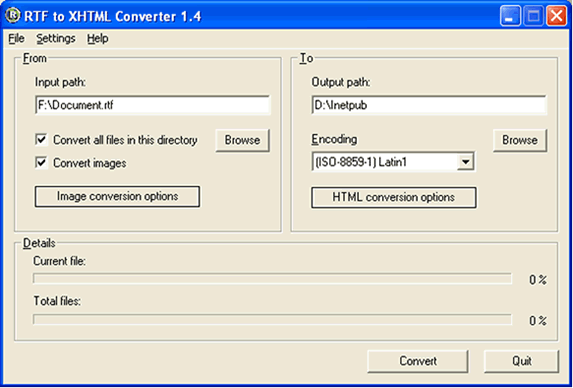This screenshot has width=573, height=388.
Task: Start conversion with the Convert button
Action: pos(418,361)
